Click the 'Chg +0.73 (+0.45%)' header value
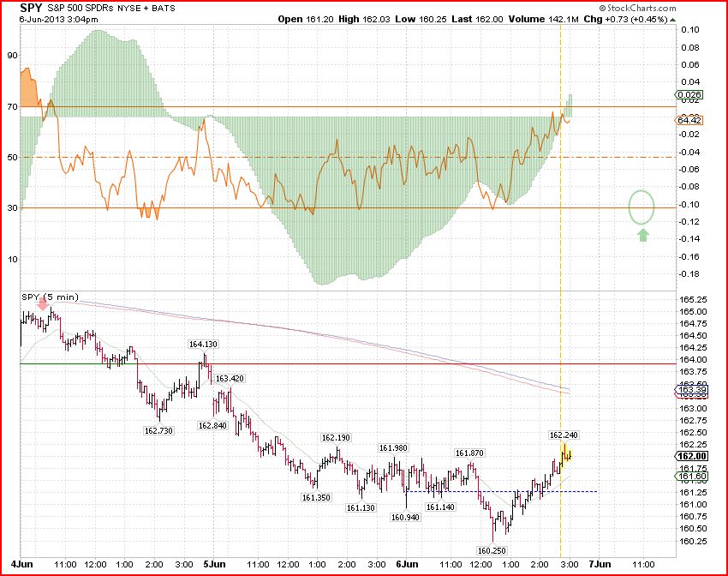The height and width of the screenshot is (576, 728). pos(625,19)
